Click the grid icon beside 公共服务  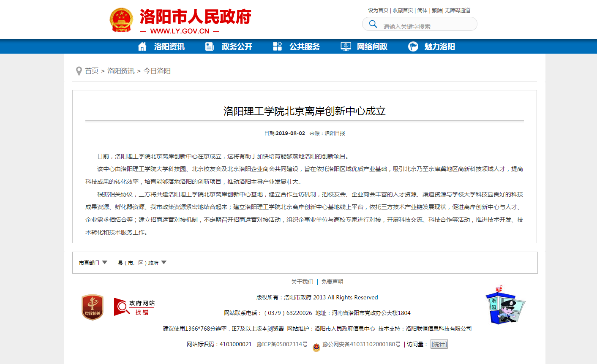tap(277, 46)
